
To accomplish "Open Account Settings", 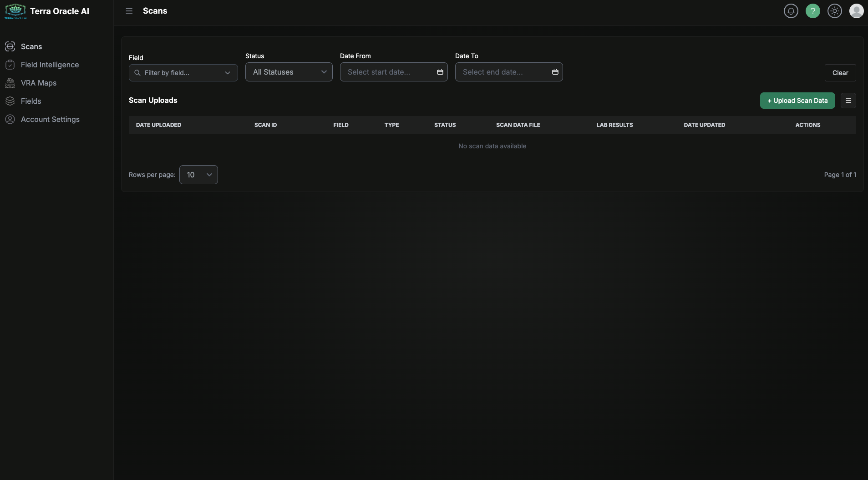I will click(50, 119).
